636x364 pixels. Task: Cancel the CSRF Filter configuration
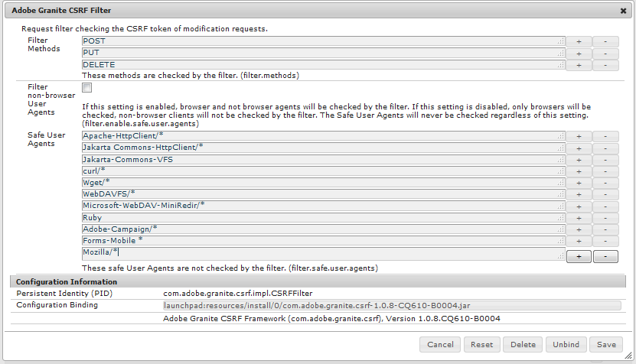(440, 345)
